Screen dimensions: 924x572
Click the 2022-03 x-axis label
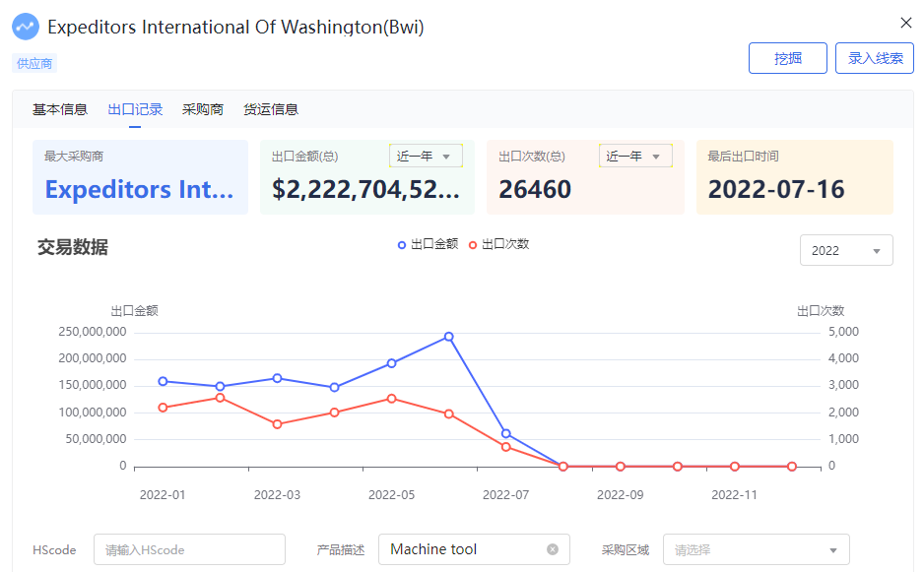277,495
